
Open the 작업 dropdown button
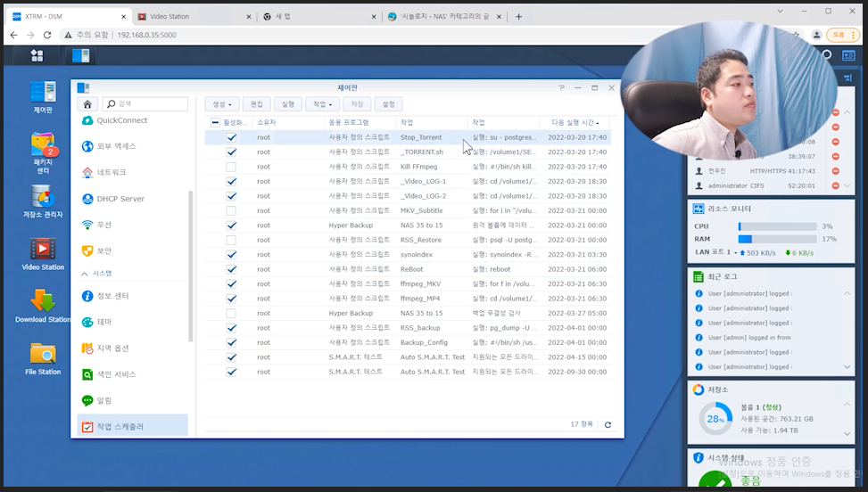[322, 104]
